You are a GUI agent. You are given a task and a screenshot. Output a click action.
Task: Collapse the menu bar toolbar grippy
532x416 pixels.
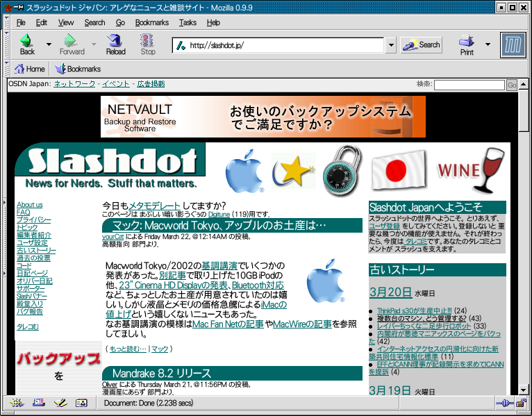point(6,22)
